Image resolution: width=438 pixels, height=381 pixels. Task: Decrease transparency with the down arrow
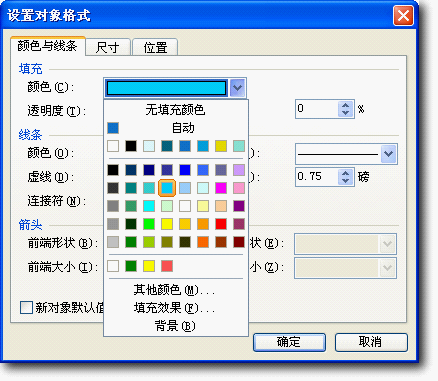tap(346, 113)
